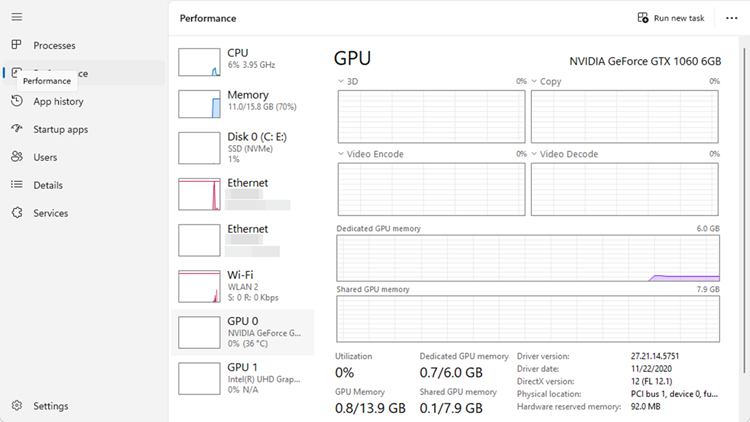The height and width of the screenshot is (422, 750).
Task: Switch to the Details page
Action: (x=84, y=185)
